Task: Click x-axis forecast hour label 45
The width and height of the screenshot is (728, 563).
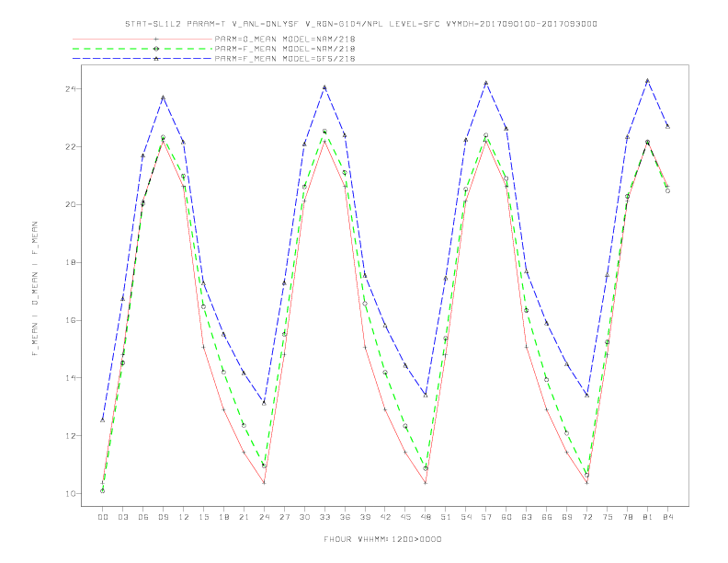Action: 405,517
